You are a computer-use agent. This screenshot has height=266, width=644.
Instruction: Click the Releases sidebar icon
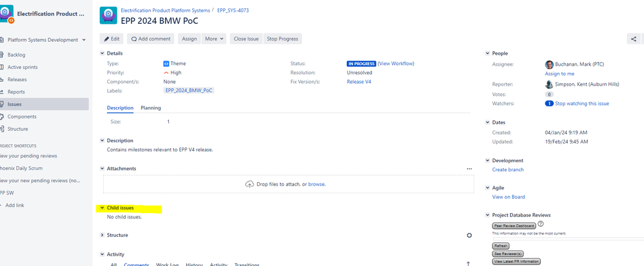coord(2,79)
